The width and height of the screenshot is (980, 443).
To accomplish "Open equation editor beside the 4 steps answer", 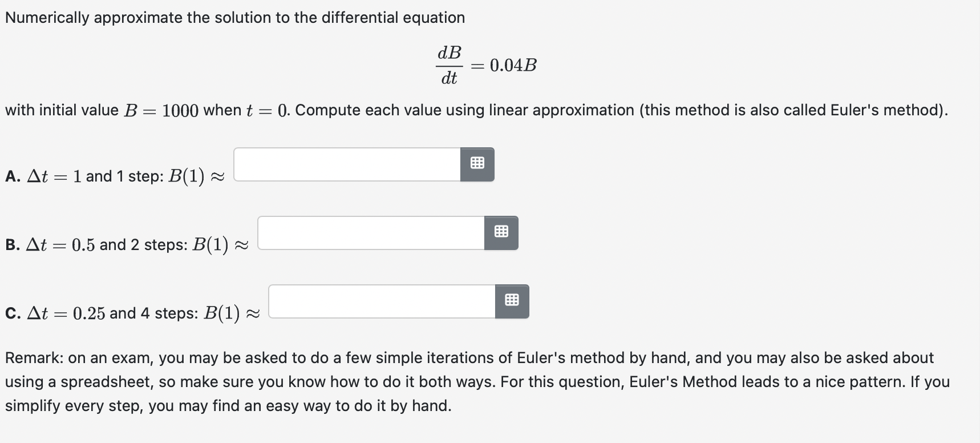I will (512, 301).
